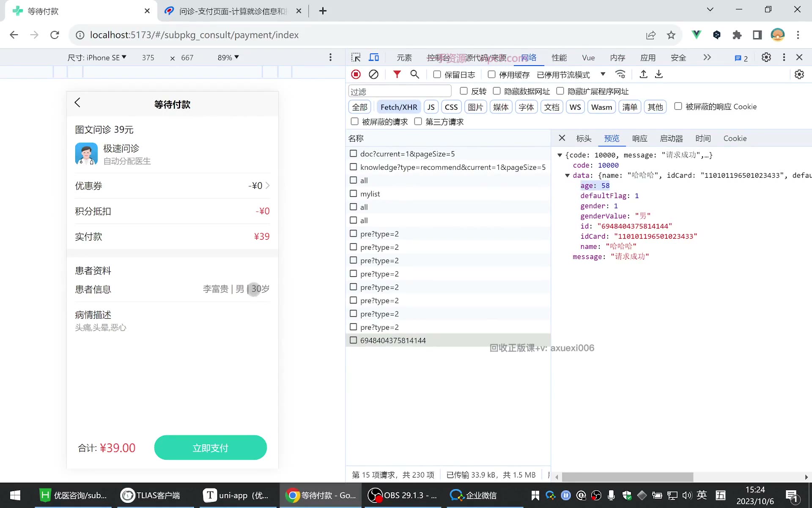Open OBS 29.1.3 from the taskbar

pyautogui.click(x=403, y=495)
